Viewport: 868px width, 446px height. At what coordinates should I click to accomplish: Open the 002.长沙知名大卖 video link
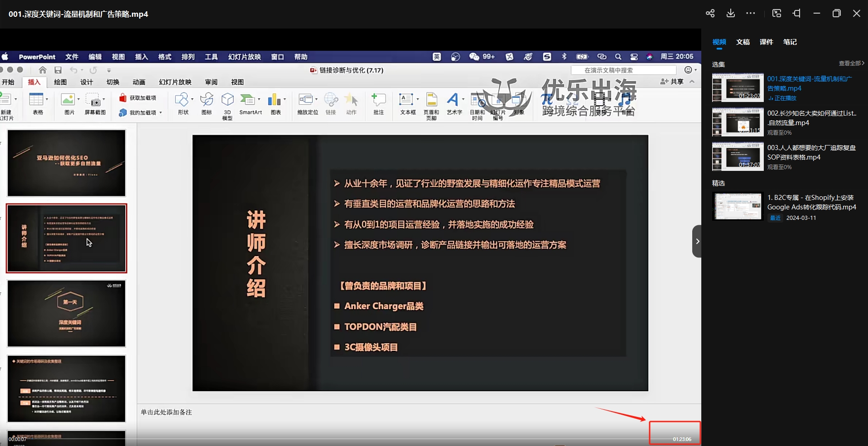[811, 118]
